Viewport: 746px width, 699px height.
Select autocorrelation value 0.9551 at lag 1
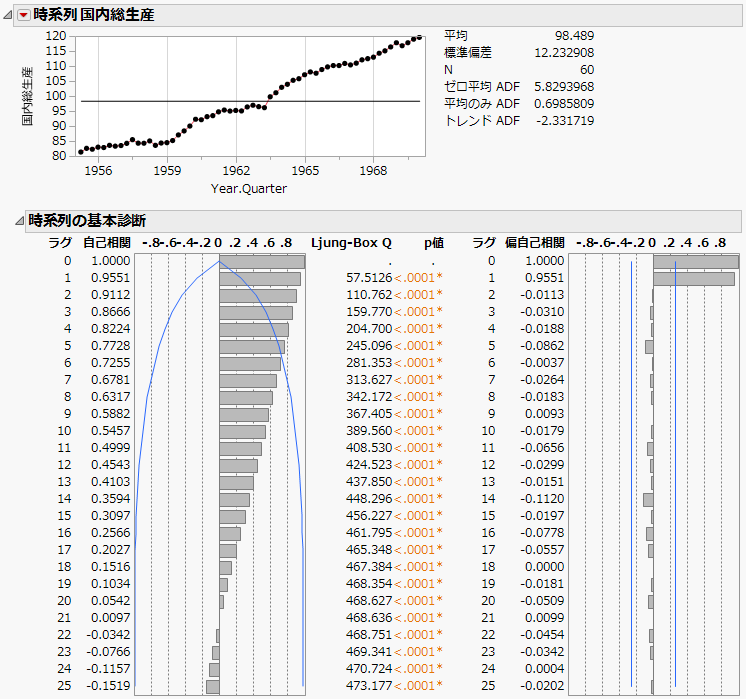(x=110, y=278)
